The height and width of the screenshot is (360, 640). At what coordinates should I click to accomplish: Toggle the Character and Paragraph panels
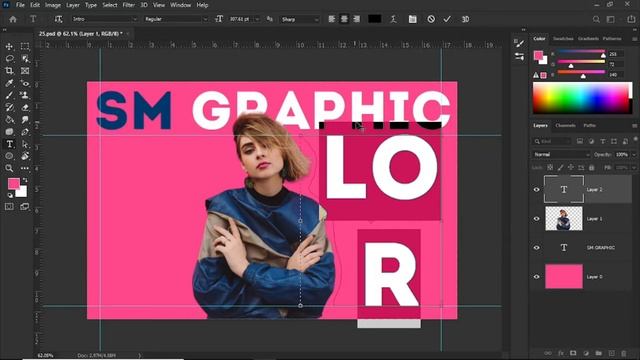click(x=413, y=19)
